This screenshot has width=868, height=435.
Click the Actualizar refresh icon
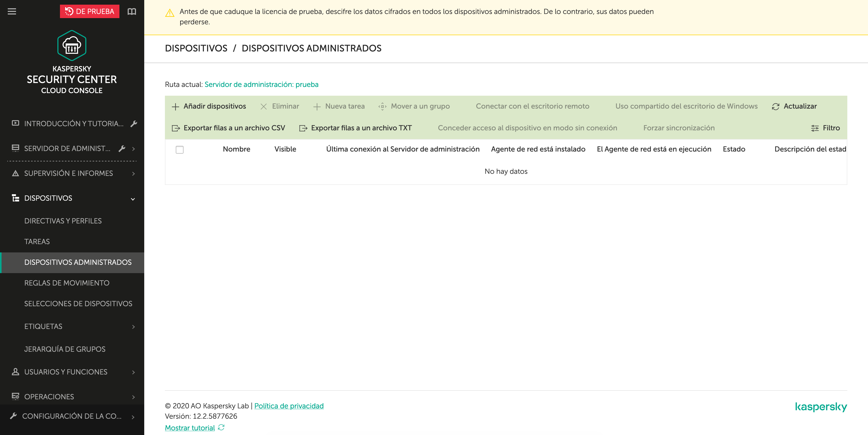coord(776,107)
